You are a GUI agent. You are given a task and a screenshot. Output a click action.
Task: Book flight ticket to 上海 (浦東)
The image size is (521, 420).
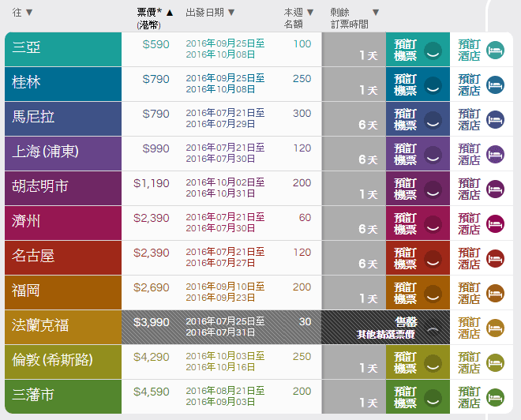[x=406, y=154]
